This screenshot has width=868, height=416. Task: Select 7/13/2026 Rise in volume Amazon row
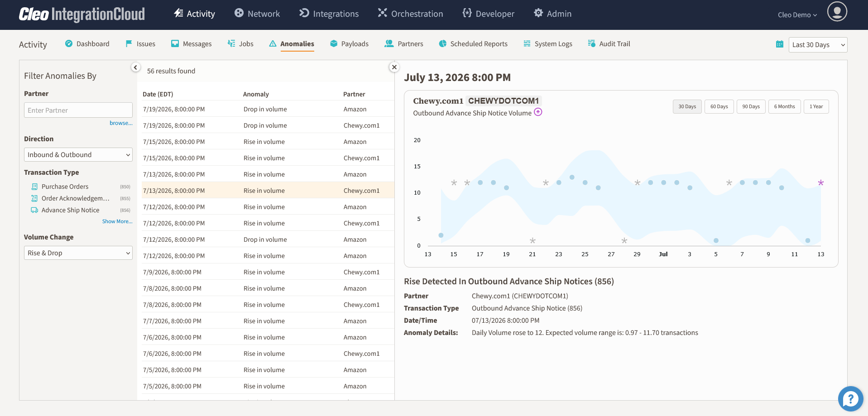(268, 174)
